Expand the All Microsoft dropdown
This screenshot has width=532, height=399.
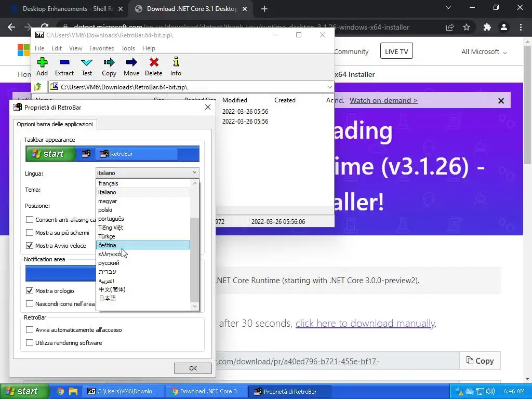484,52
